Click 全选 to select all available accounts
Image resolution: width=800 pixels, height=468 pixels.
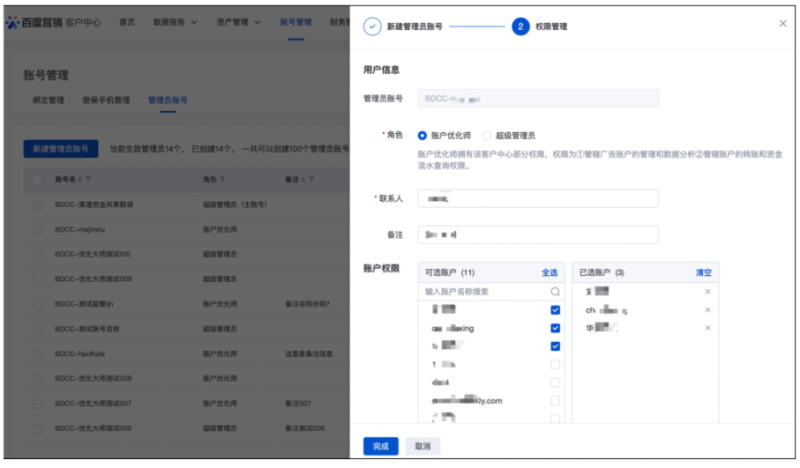pyautogui.click(x=549, y=273)
